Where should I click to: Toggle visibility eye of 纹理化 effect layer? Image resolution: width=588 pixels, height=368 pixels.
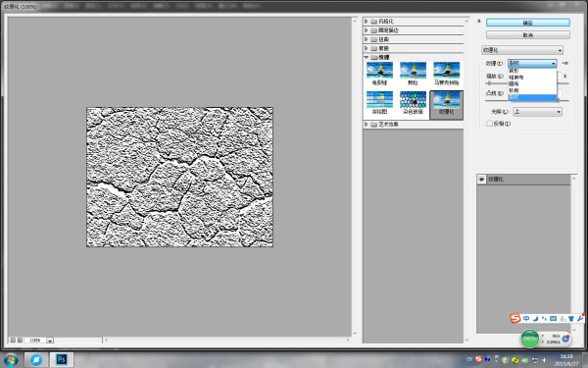pos(481,180)
